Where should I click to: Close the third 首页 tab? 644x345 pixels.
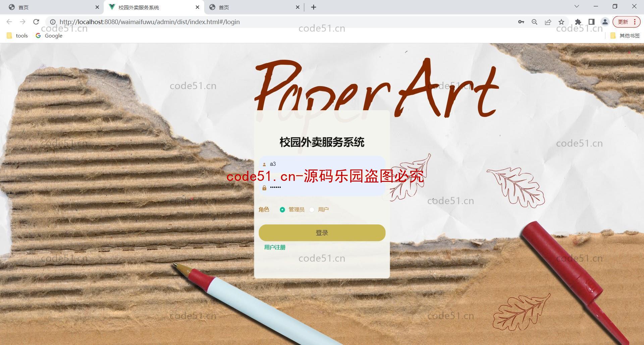[x=298, y=7]
